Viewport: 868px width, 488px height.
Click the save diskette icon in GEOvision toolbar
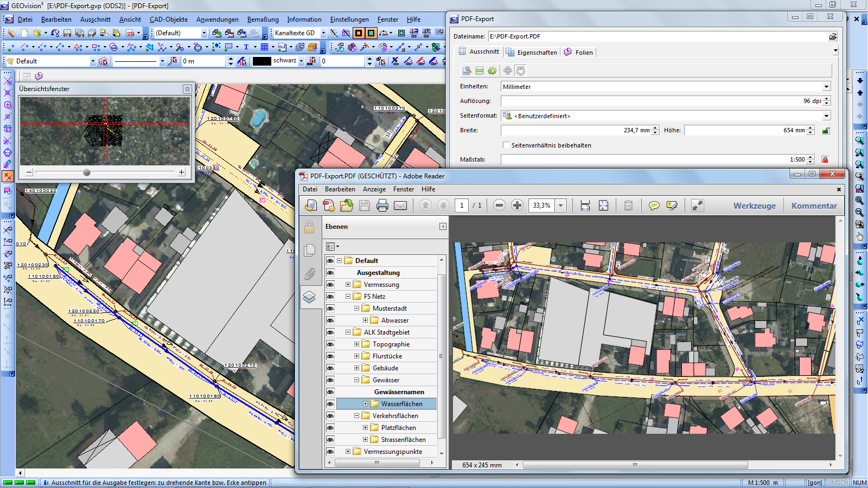pyautogui.click(x=67, y=33)
